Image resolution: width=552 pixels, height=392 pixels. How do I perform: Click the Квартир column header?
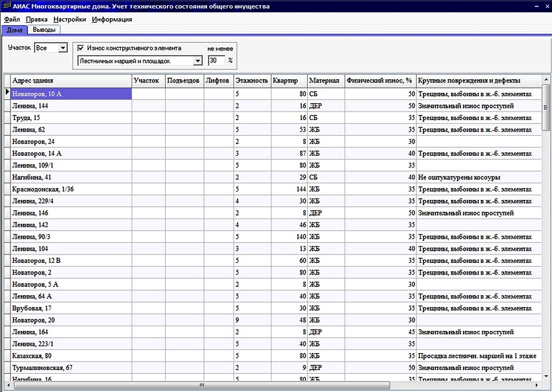289,80
